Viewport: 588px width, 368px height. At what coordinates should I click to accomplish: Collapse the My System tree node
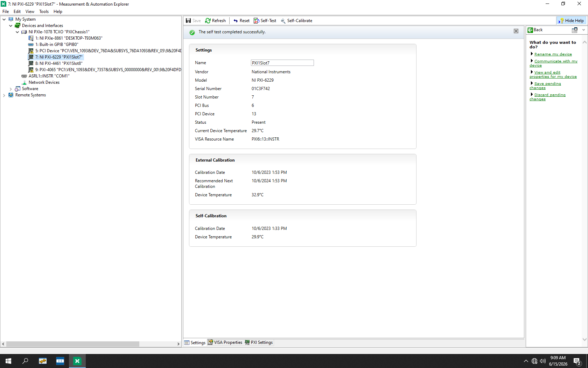point(4,19)
